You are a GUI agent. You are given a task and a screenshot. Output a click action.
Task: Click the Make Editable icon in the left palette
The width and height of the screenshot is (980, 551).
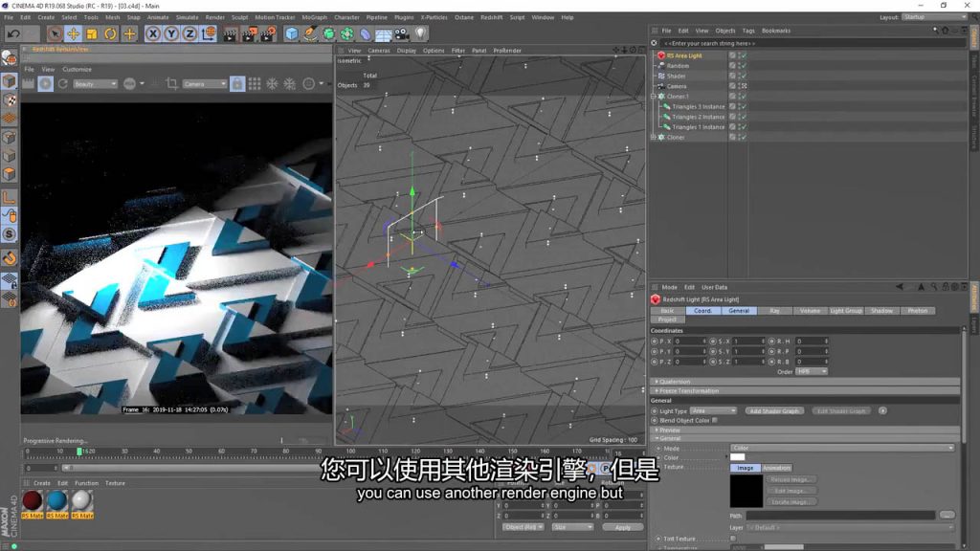[10, 58]
